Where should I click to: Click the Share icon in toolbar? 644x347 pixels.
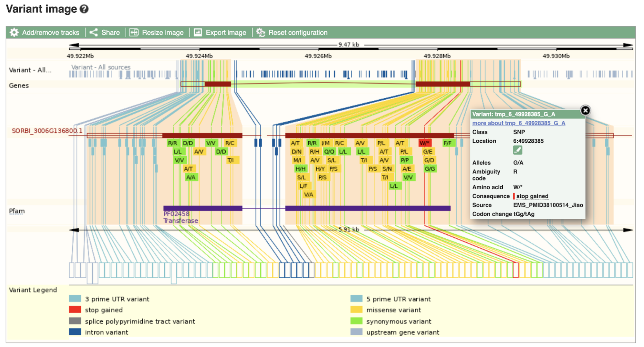click(94, 33)
